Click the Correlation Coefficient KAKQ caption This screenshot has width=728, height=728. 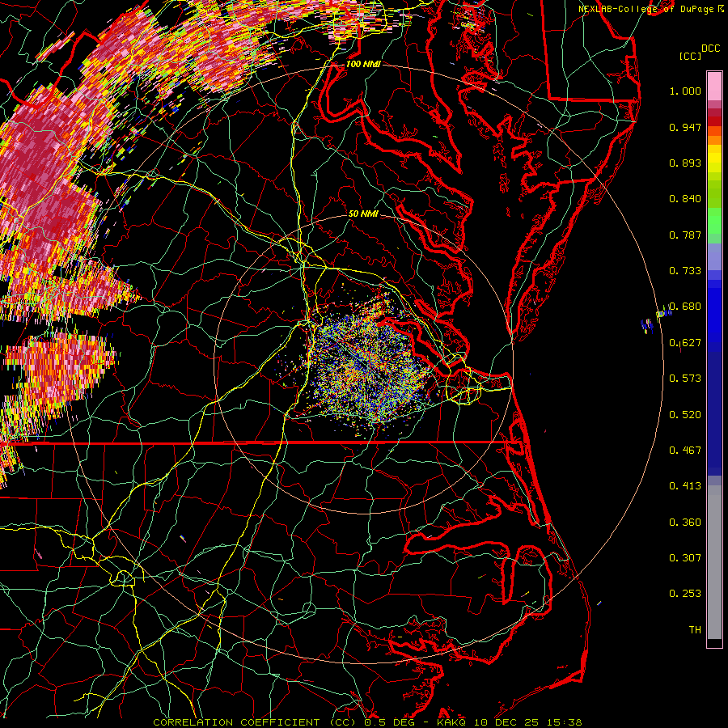point(367,722)
